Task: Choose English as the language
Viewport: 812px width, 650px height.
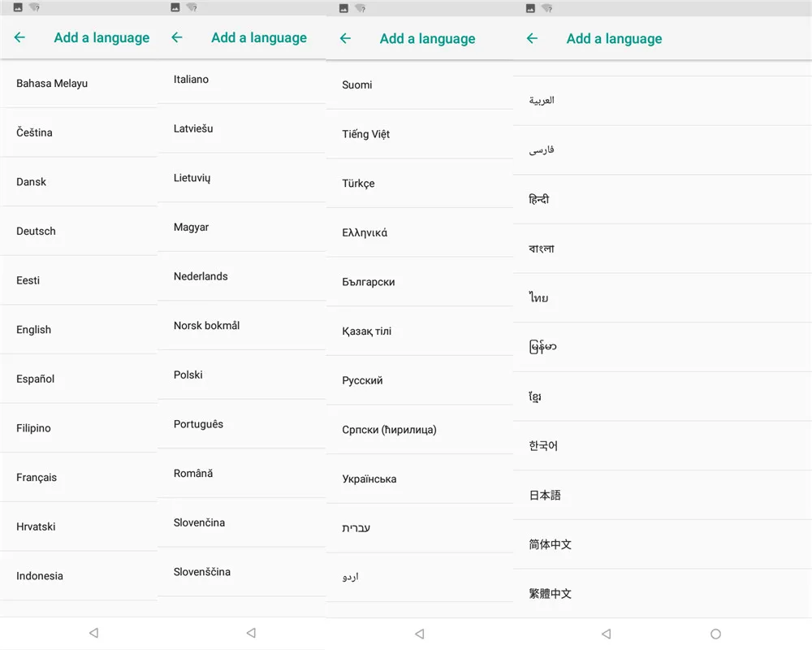Action: pos(34,329)
